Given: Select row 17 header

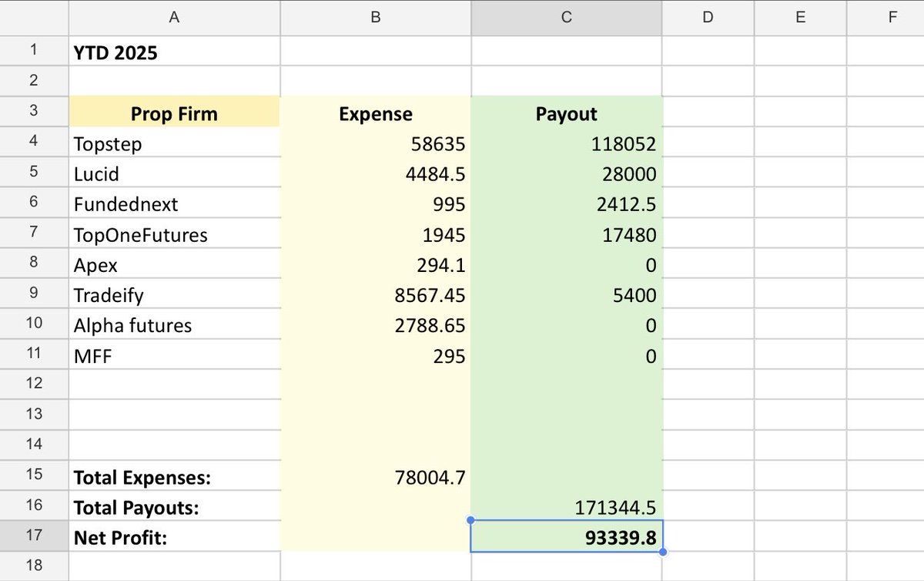Looking at the screenshot, I should [34, 537].
